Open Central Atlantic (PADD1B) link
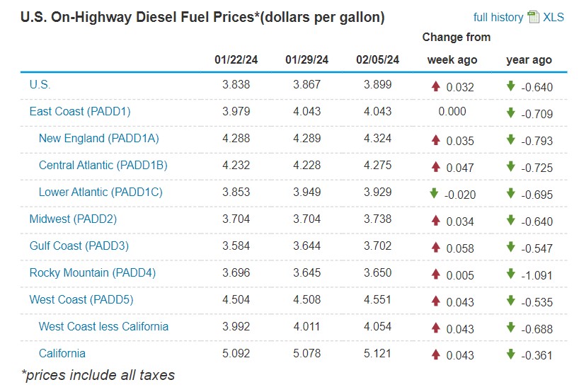This screenshot has height=392, width=579. [103, 165]
